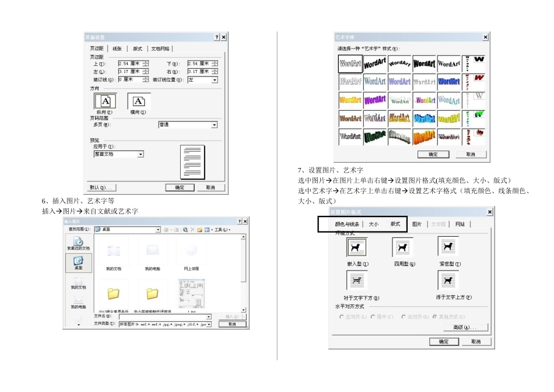The width and height of the screenshot is (554, 392).
Task: Select 右对齐 radio button
Action: [404, 317]
